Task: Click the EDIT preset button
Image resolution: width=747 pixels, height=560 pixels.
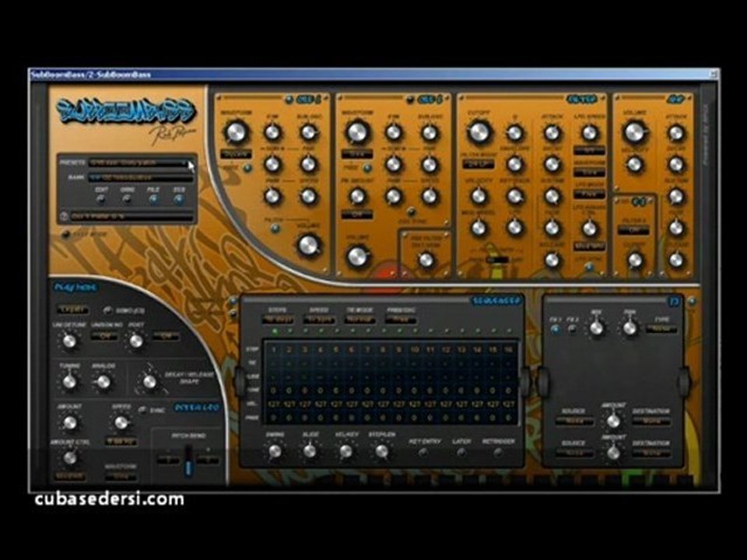Action: click(100, 200)
